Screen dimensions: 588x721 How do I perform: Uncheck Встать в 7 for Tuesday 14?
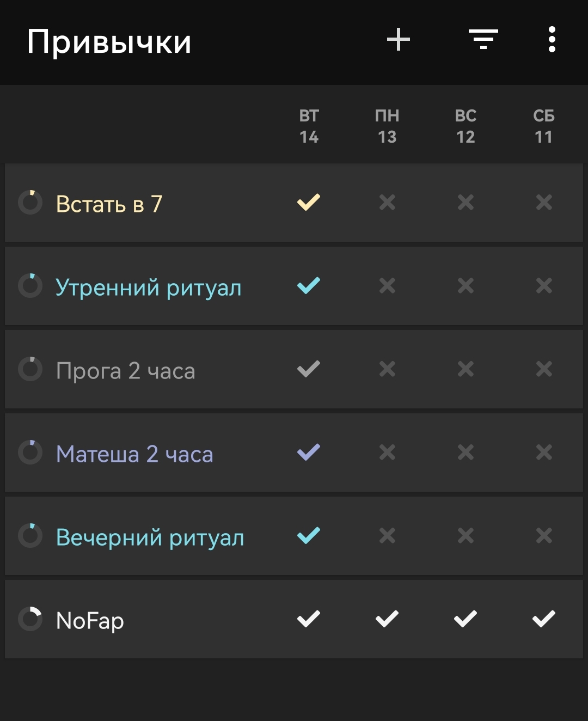click(309, 203)
